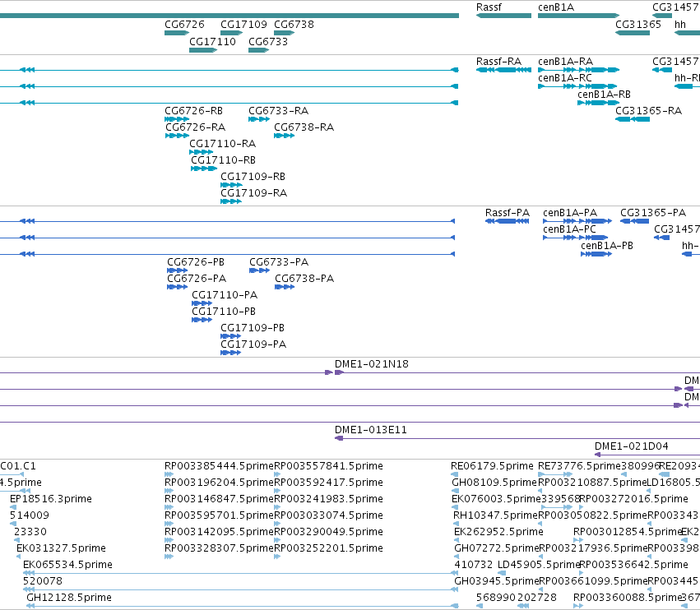Click the RP003241983.5prime EST label
The width and height of the screenshot is (700, 610).
click(328, 498)
